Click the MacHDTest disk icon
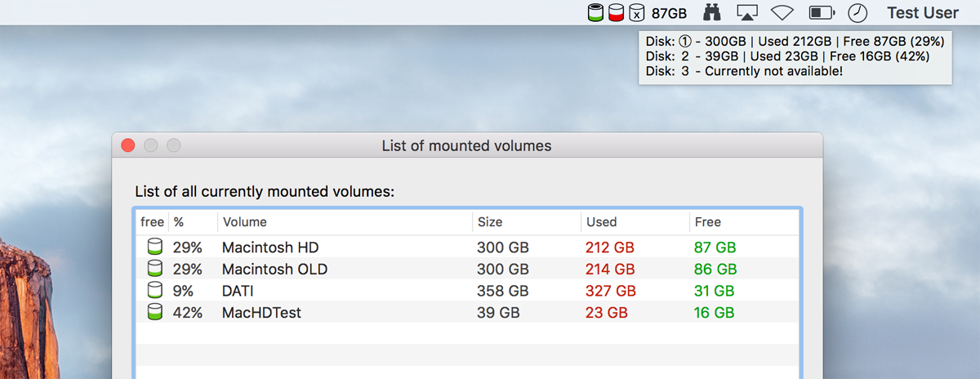 pyautogui.click(x=154, y=312)
